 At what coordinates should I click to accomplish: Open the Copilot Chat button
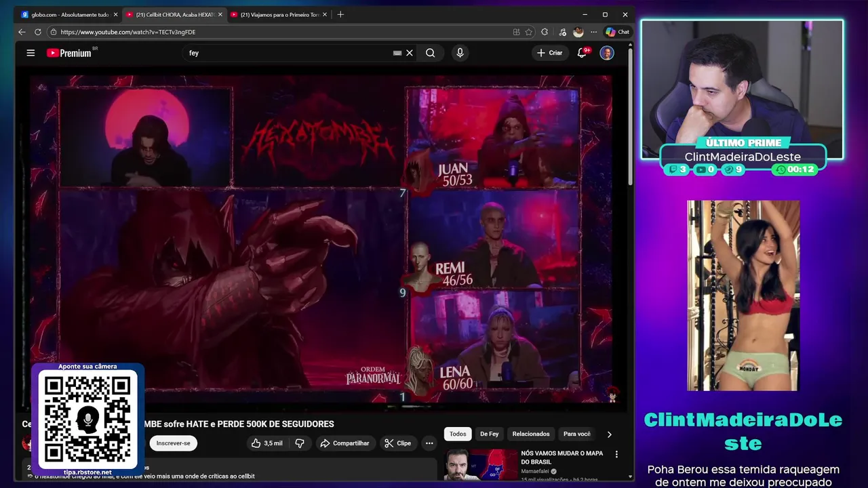tap(618, 32)
